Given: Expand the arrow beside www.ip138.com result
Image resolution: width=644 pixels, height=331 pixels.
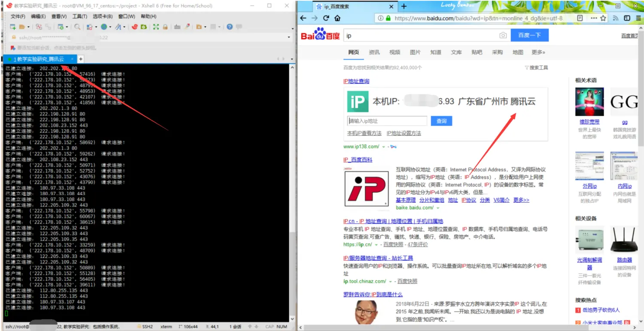Looking at the screenshot, I should pyautogui.click(x=384, y=147).
